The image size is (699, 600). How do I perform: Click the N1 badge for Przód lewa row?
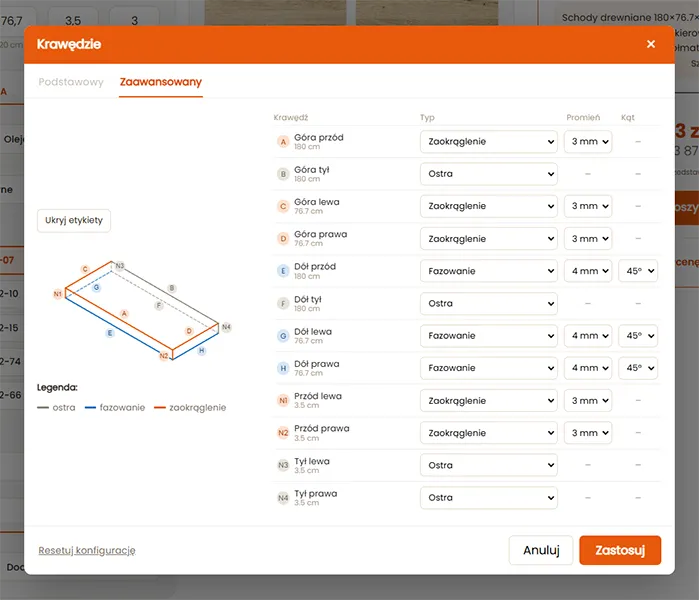point(283,400)
